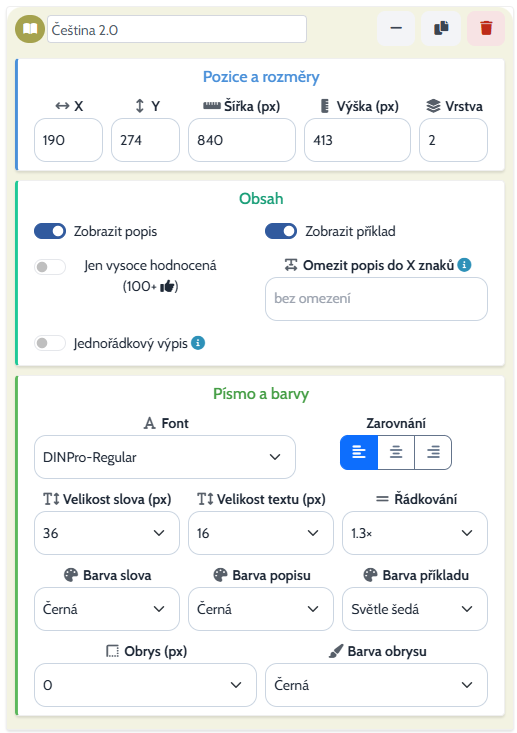Align text right in Zarovnání
517x733 pixels.
[433, 452]
